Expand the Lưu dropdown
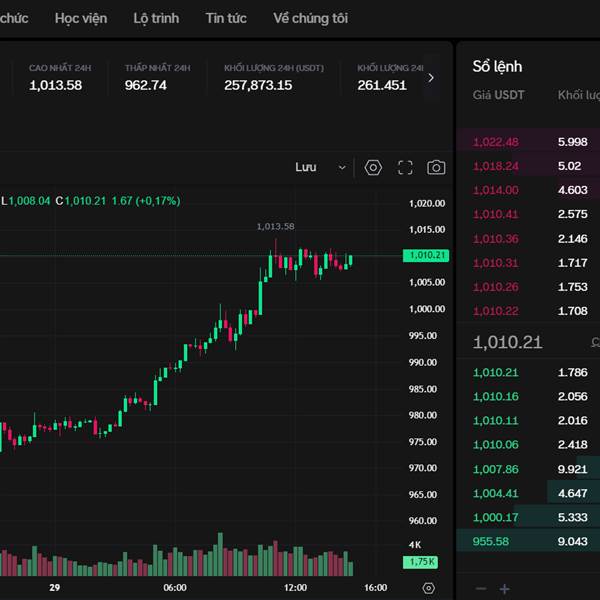The width and height of the screenshot is (600, 600). pos(320,168)
